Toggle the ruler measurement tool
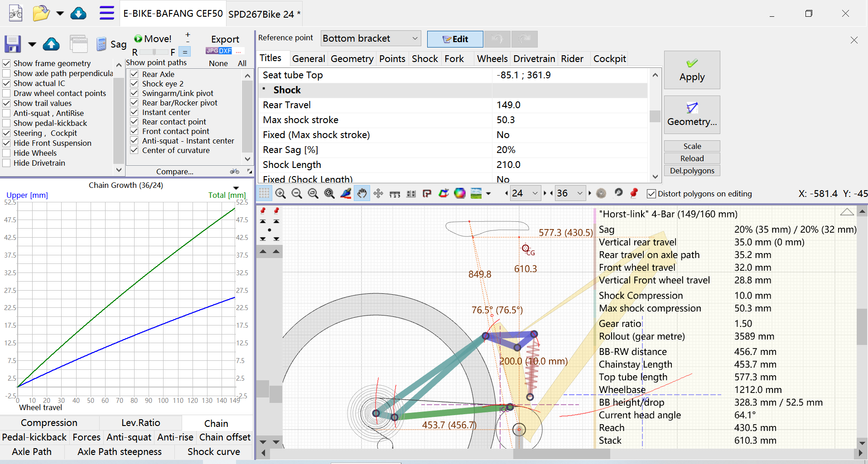 [x=395, y=194]
